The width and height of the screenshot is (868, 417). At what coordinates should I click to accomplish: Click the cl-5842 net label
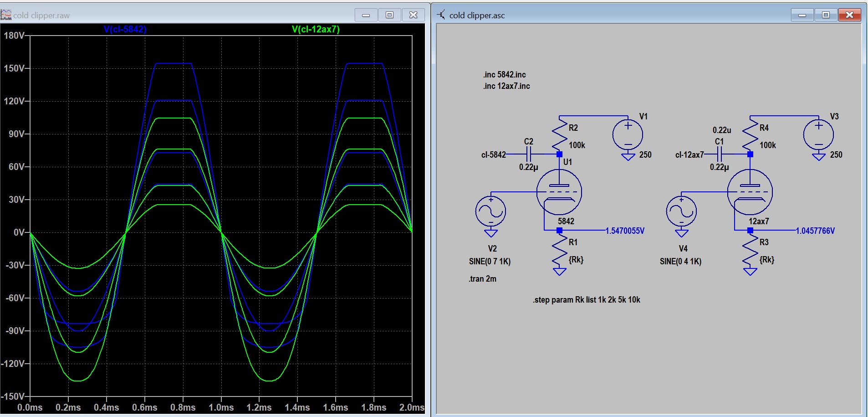[x=494, y=155]
